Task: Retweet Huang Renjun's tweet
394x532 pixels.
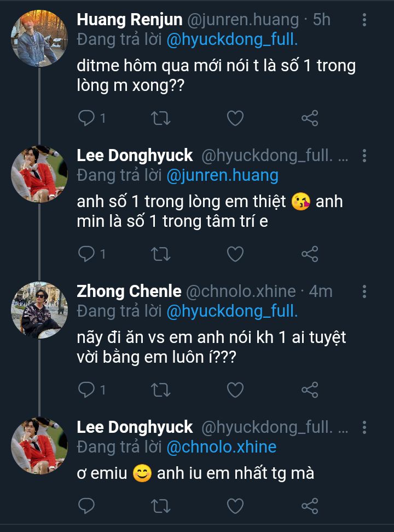Action: (161, 118)
